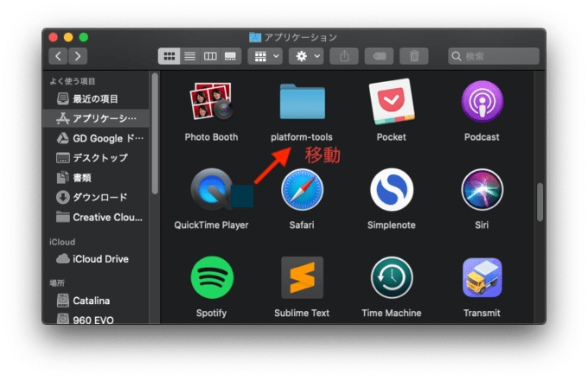The width and height of the screenshot is (588, 380).
Task: Click the trash Delete toolbar button
Action: (414, 56)
